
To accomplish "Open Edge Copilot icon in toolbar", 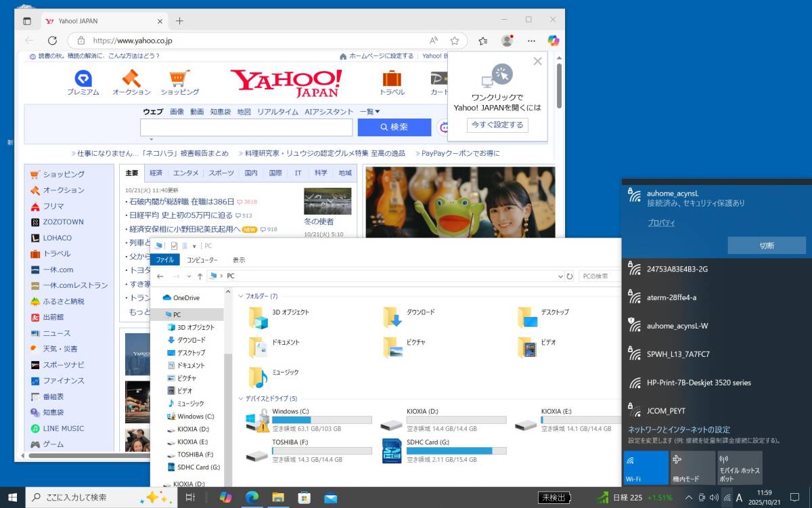I will 554,41.
